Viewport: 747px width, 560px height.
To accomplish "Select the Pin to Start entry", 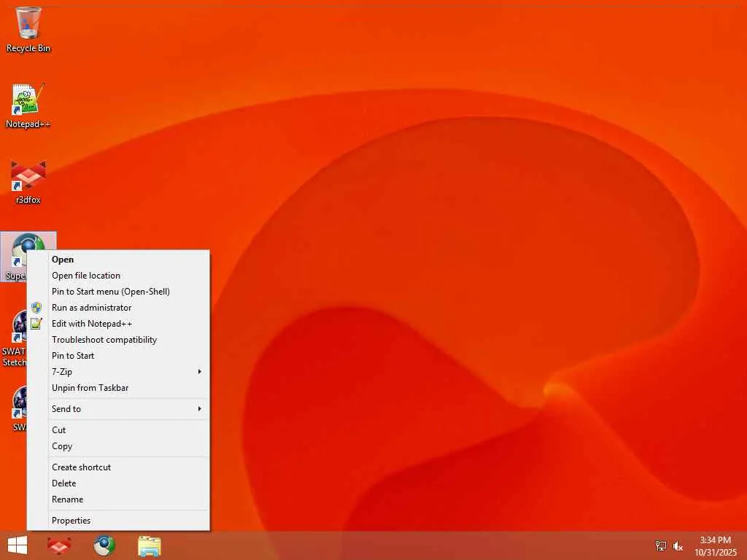I will point(118,356).
